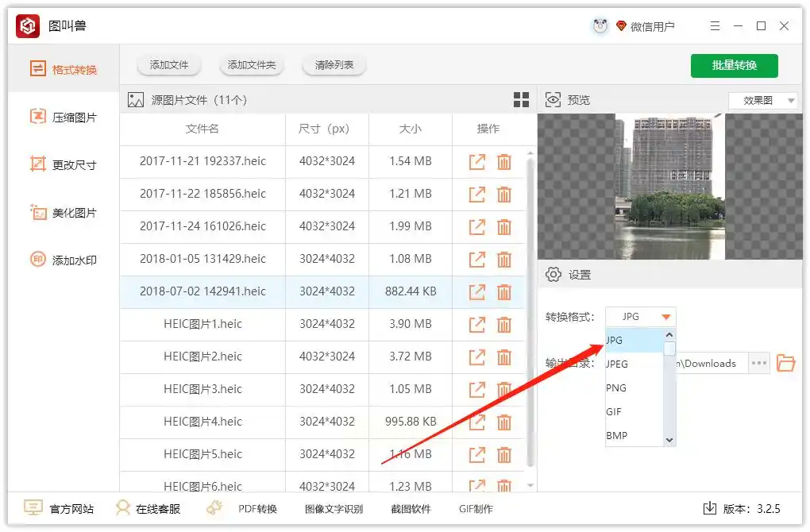
Task: Open the 转换格式 JPG dropdown
Action: click(x=640, y=317)
